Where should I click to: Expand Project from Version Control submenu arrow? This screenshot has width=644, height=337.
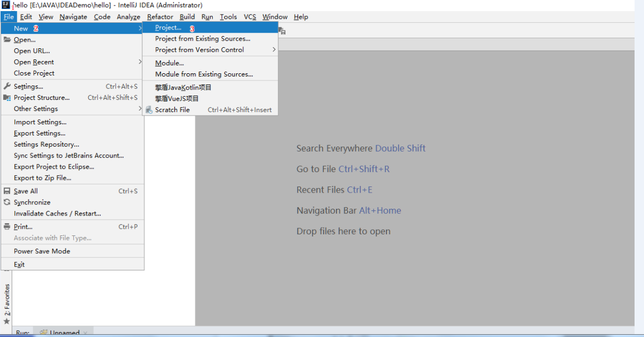(x=274, y=49)
